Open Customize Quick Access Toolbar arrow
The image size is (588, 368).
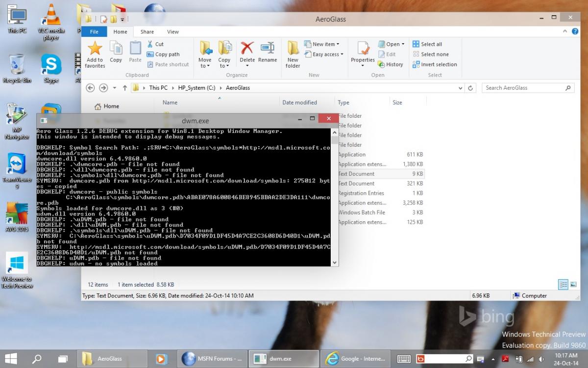click(122, 19)
